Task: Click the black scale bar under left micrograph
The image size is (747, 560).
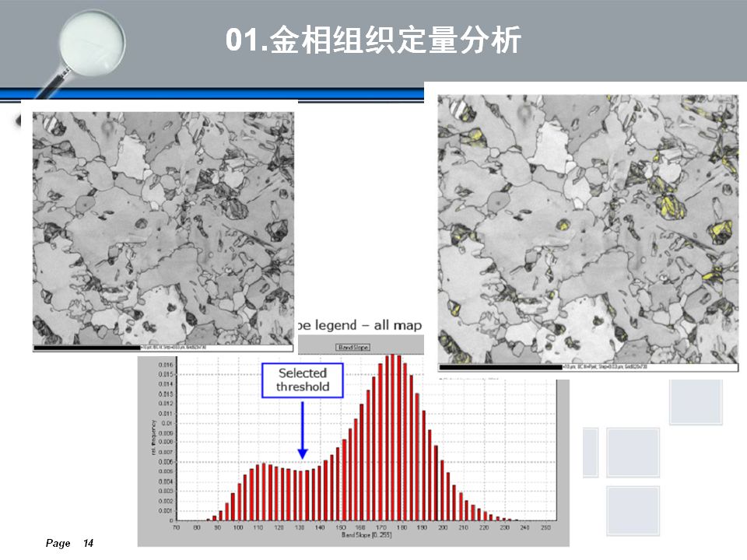Action: coord(86,347)
